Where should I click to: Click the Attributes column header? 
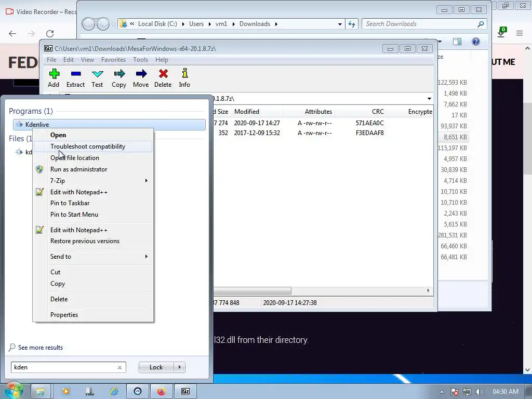(x=309, y=112)
